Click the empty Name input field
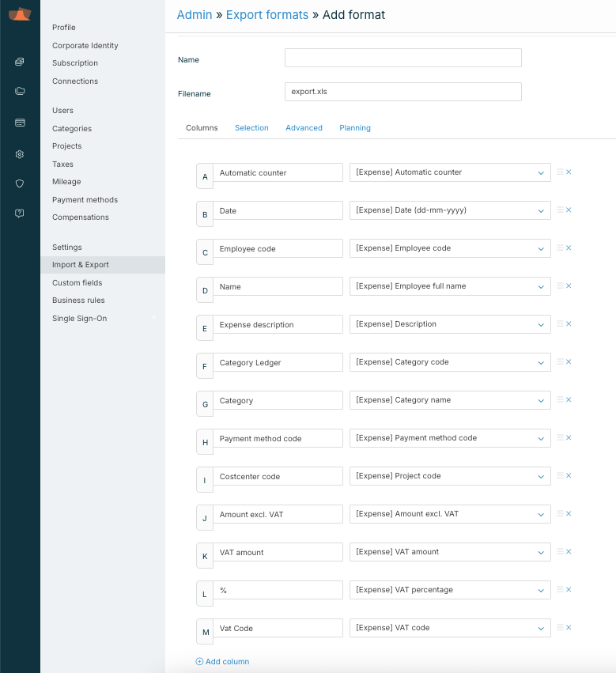The image size is (616, 673). (402, 58)
